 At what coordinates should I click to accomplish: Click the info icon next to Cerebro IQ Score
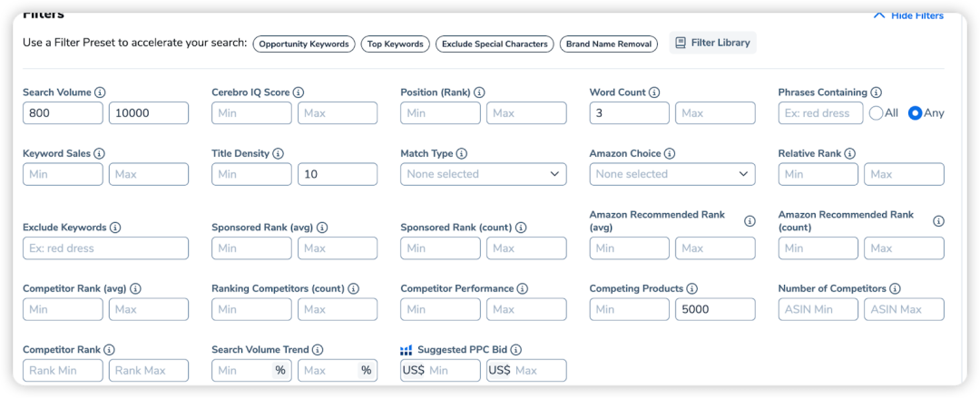tap(299, 92)
